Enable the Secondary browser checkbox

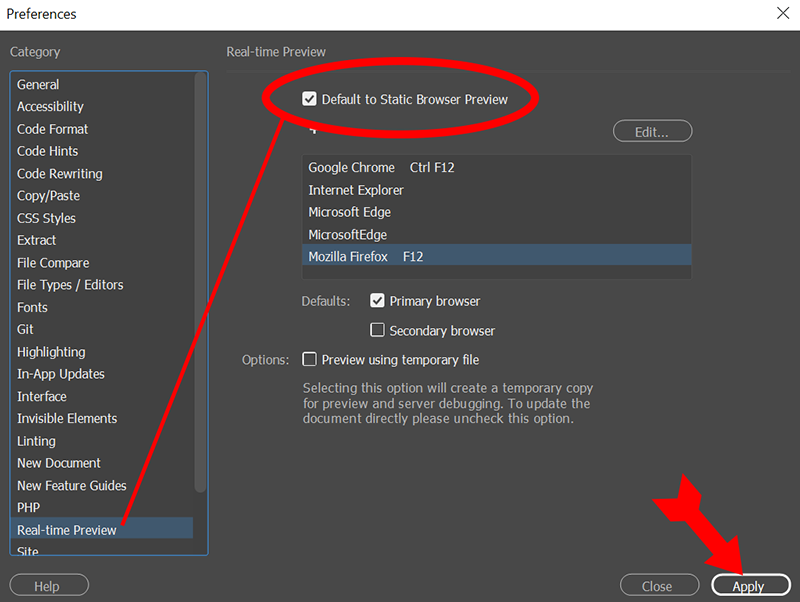[x=377, y=330]
